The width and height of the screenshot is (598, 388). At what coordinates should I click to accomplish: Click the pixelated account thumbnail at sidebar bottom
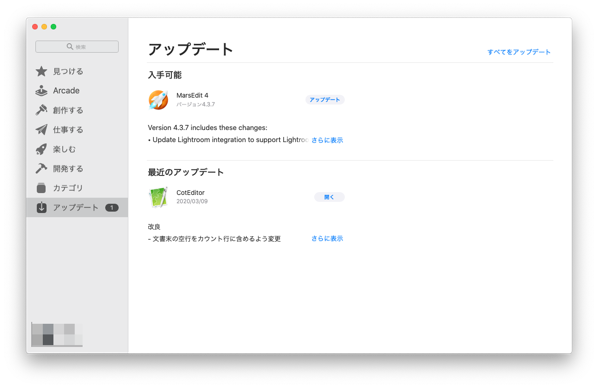pyautogui.click(x=57, y=335)
